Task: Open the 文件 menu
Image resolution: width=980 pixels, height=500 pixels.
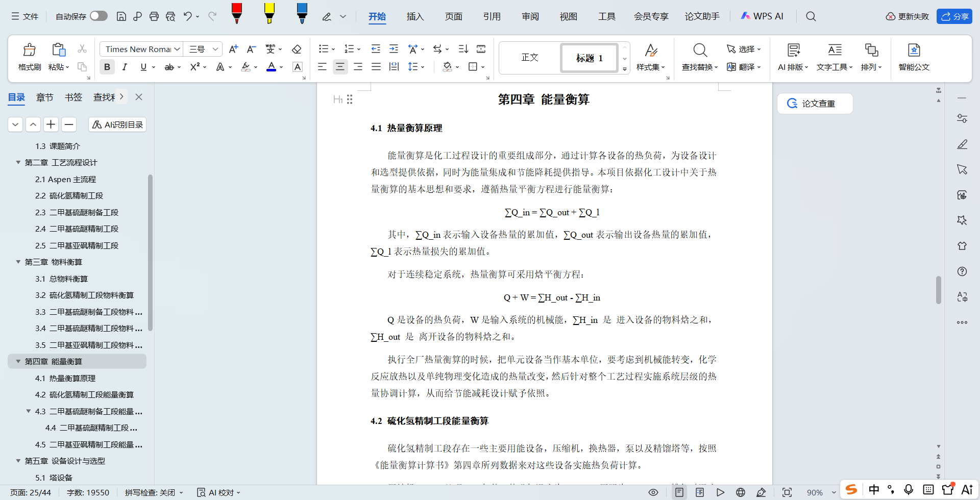Action: 25,16
